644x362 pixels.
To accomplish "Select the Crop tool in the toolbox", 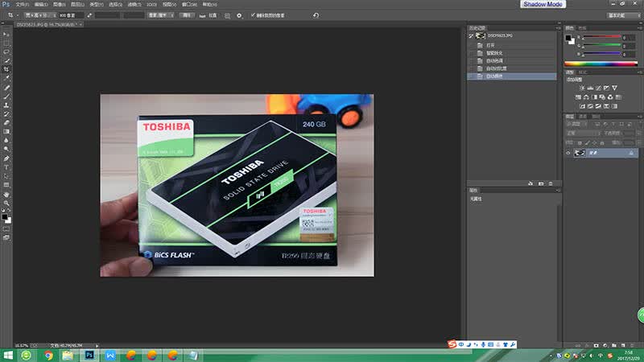I will pyautogui.click(x=6, y=69).
